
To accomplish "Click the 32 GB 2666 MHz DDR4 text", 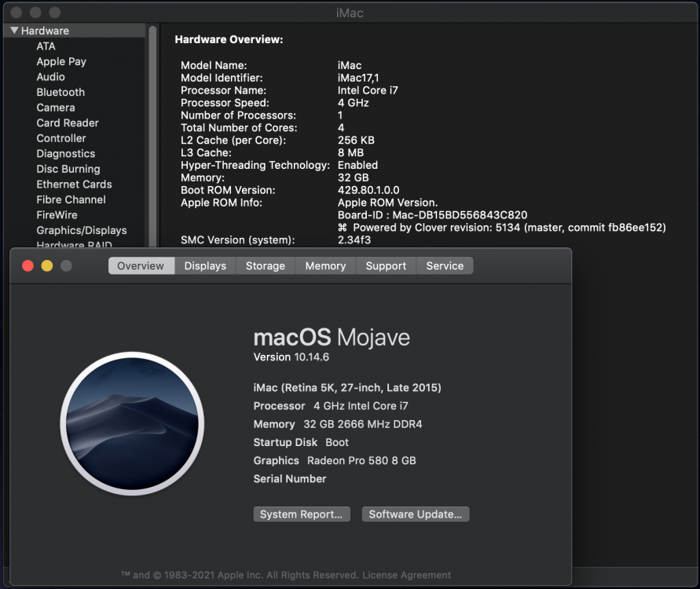I will pos(362,424).
